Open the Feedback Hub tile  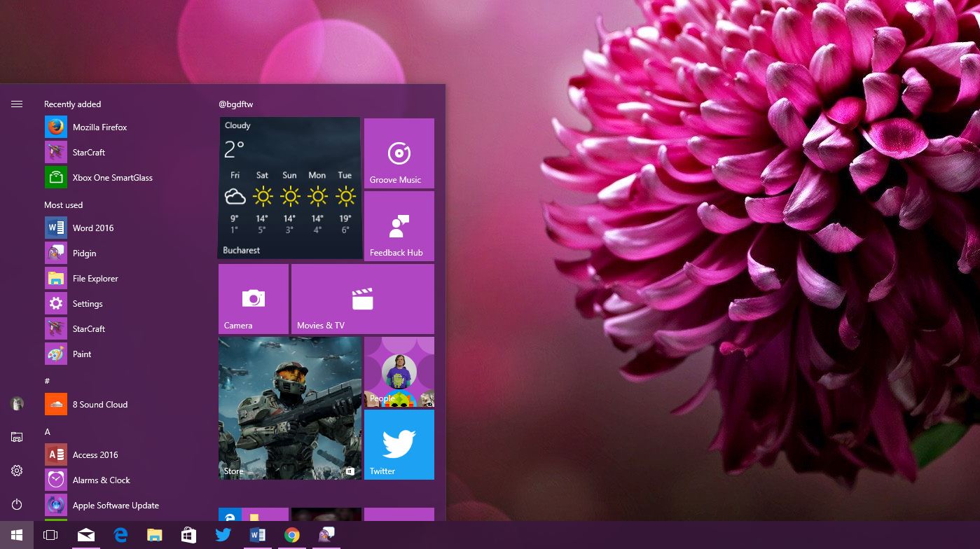399,226
